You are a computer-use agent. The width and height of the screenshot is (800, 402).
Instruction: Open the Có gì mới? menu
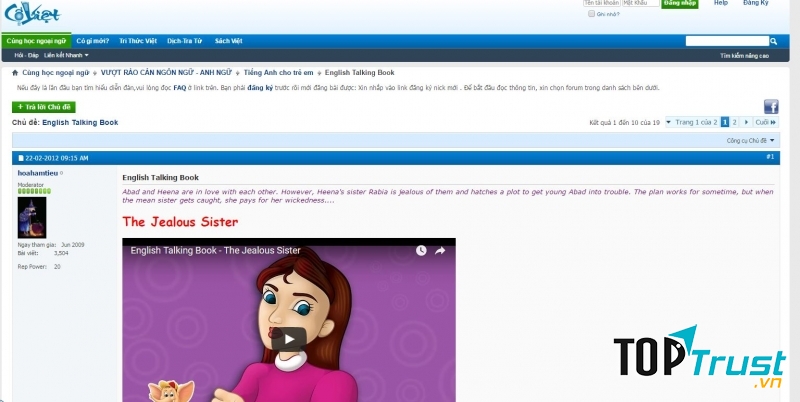click(93, 41)
